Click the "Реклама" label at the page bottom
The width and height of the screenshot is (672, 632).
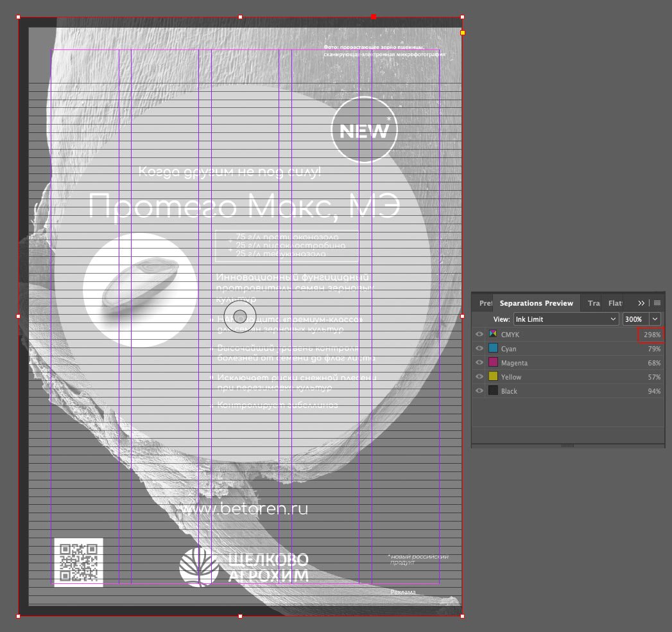403,592
